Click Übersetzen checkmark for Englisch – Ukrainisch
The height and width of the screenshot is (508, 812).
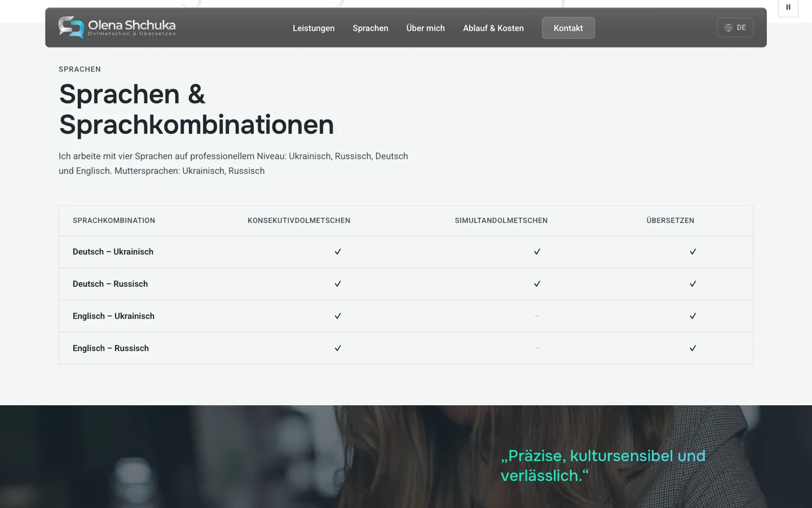pos(693,316)
